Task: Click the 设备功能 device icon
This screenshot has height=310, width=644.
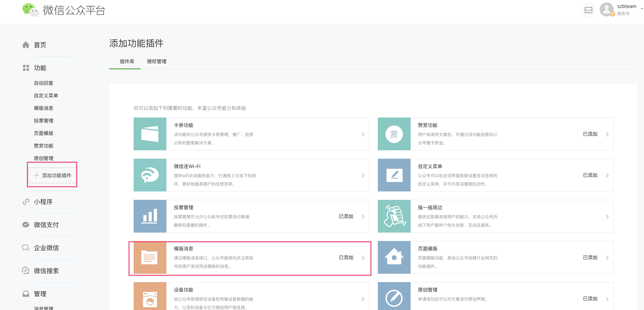Action: pyautogui.click(x=150, y=296)
